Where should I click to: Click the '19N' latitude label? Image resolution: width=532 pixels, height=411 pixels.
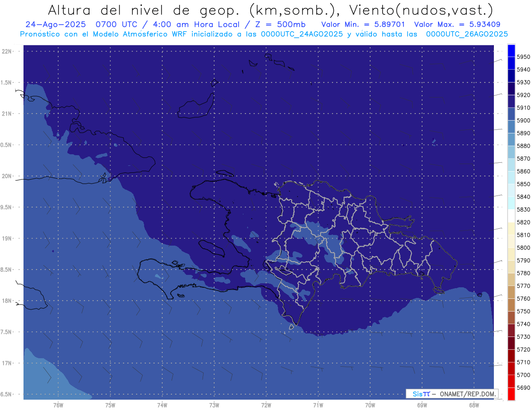click(8, 239)
